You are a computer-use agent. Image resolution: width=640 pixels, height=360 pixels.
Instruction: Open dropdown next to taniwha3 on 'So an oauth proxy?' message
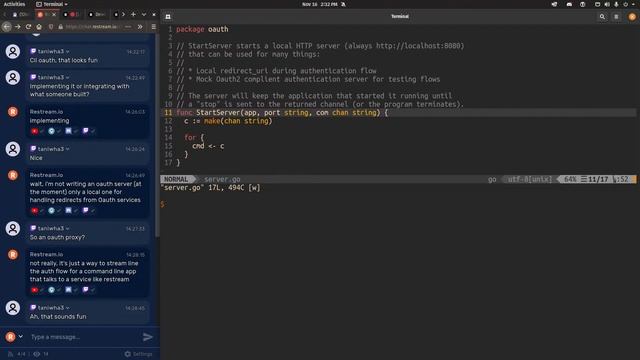68,228
